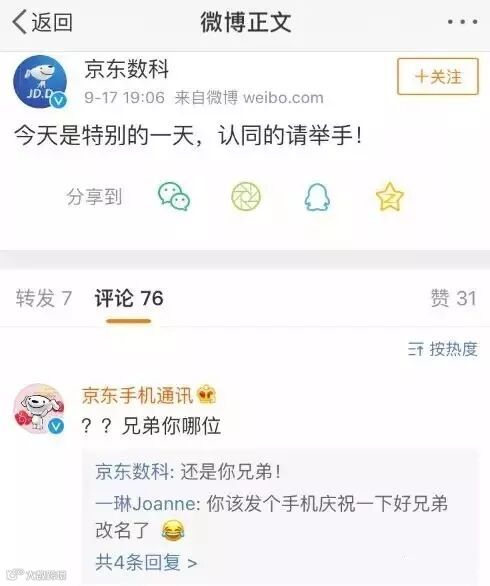
Task: Change comment sorting via 按热度
Action: pos(443,349)
